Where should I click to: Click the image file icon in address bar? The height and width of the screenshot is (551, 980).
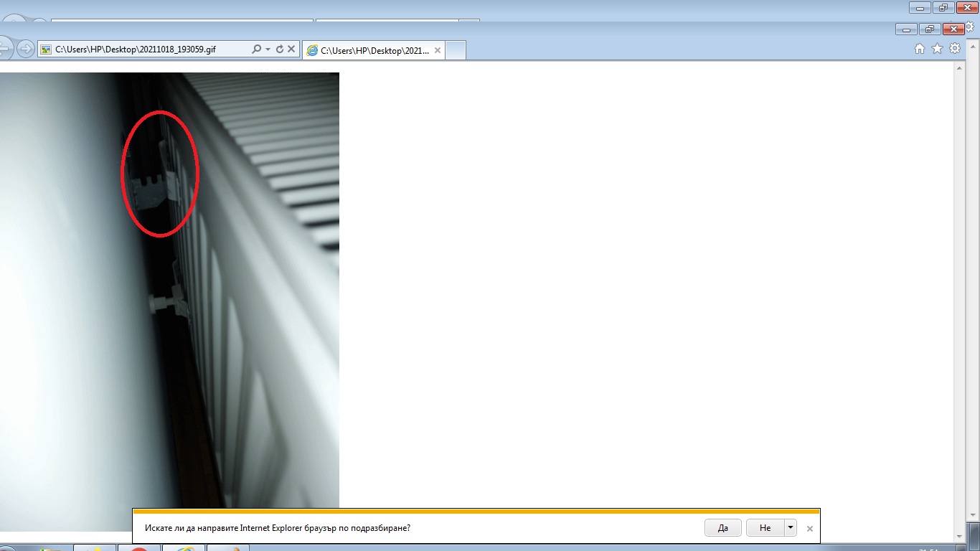(x=46, y=50)
